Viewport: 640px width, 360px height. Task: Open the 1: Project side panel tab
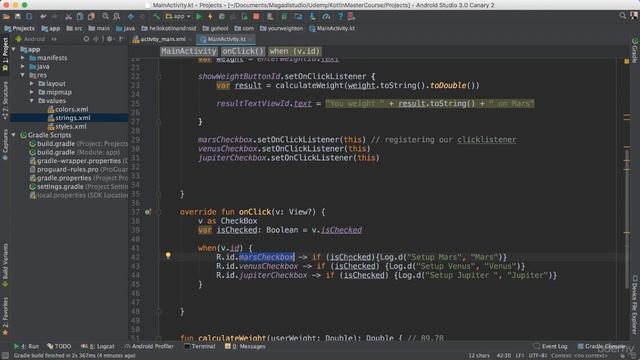(x=5, y=54)
